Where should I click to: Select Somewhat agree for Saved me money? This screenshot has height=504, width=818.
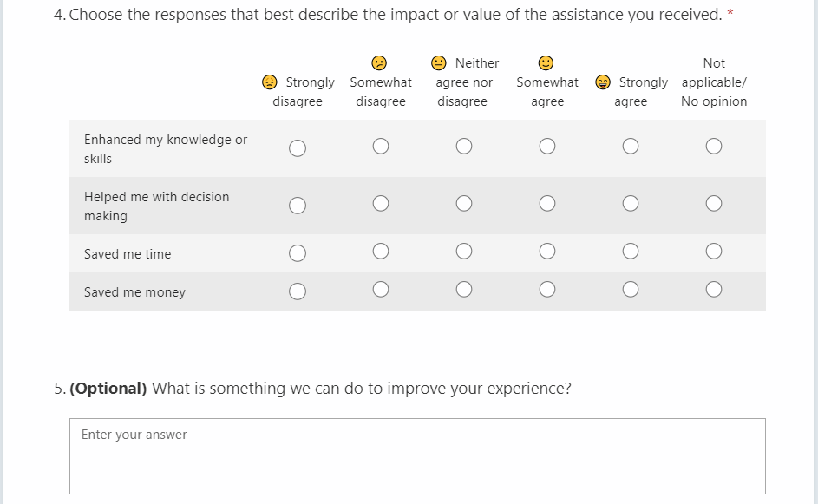(x=547, y=290)
